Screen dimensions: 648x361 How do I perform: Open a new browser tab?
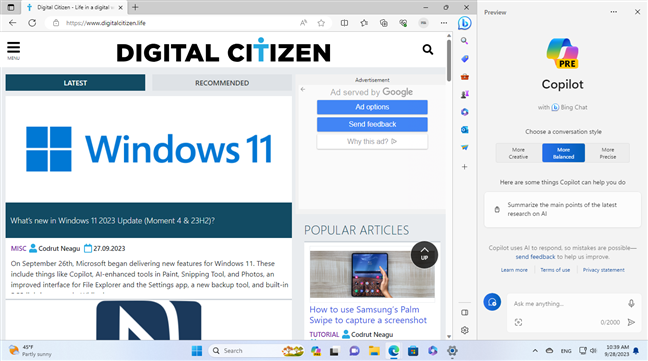135,7
